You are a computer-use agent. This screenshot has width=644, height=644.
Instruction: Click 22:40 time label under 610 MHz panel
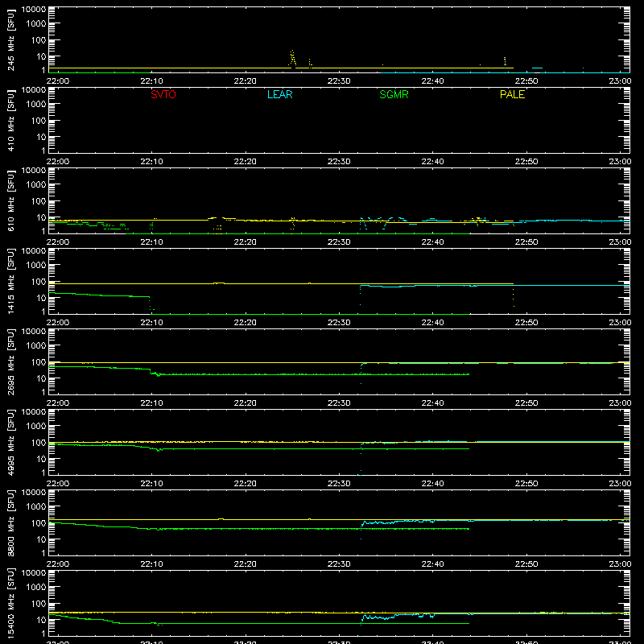pyautogui.click(x=432, y=242)
